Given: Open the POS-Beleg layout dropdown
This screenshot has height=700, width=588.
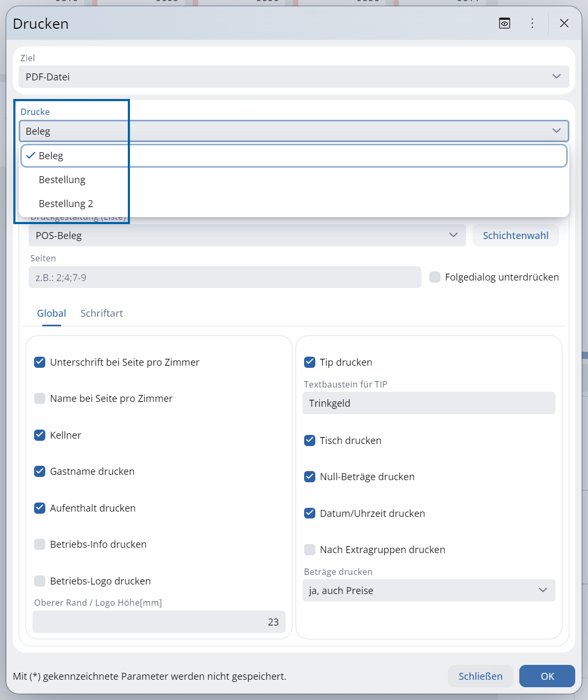Looking at the screenshot, I should click(x=247, y=235).
